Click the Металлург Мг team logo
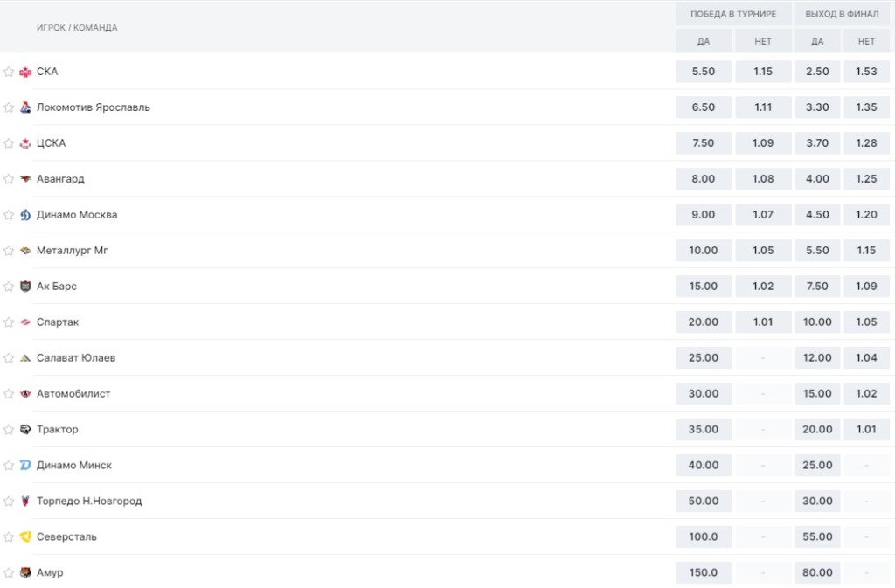The width and height of the screenshot is (895, 588). [25, 251]
